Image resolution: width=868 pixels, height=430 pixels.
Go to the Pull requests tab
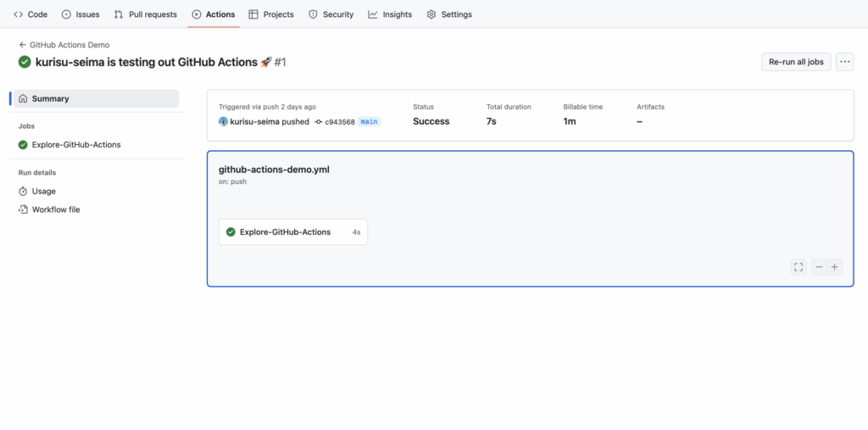pyautogui.click(x=146, y=14)
